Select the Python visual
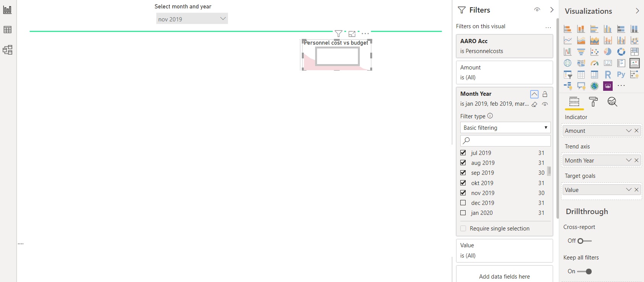Viewport: 644px width, 282px height. point(621,74)
